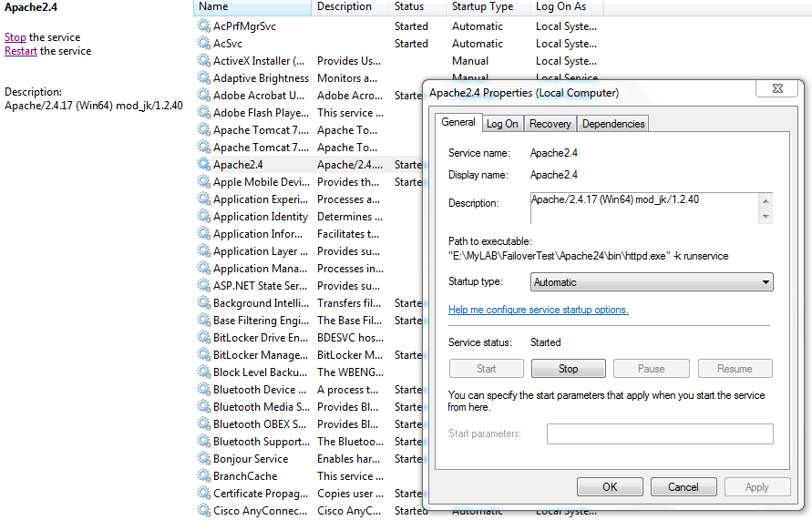Sort by the Log On As column header
The height and width of the screenshot is (520, 812).
pos(566,6)
